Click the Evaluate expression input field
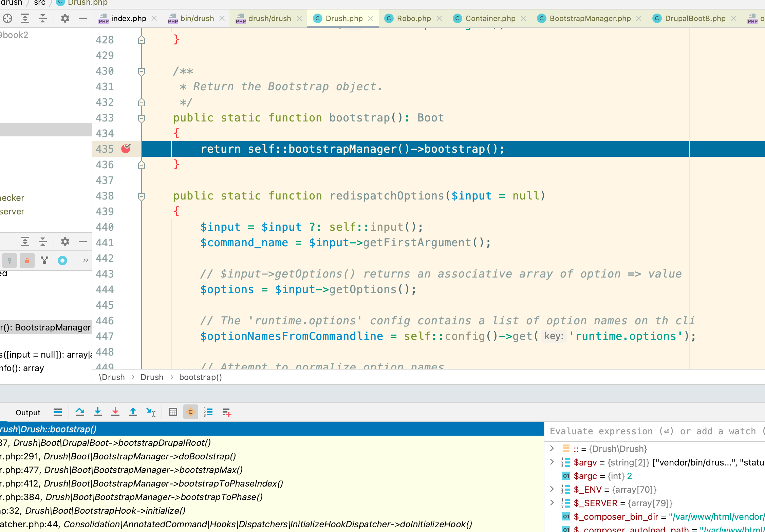Viewport: 765px width, 532px height. pyautogui.click(x=655, y=431)
